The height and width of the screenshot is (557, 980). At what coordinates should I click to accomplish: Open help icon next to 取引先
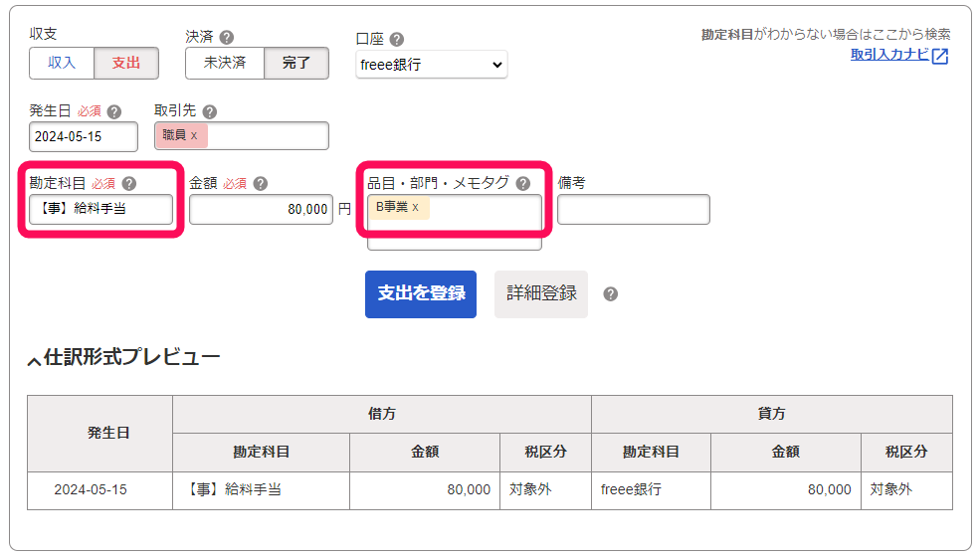[210, 112]
